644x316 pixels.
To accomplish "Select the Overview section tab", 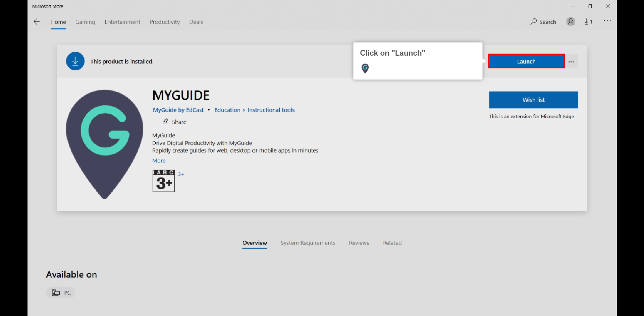I will point(255,243).
